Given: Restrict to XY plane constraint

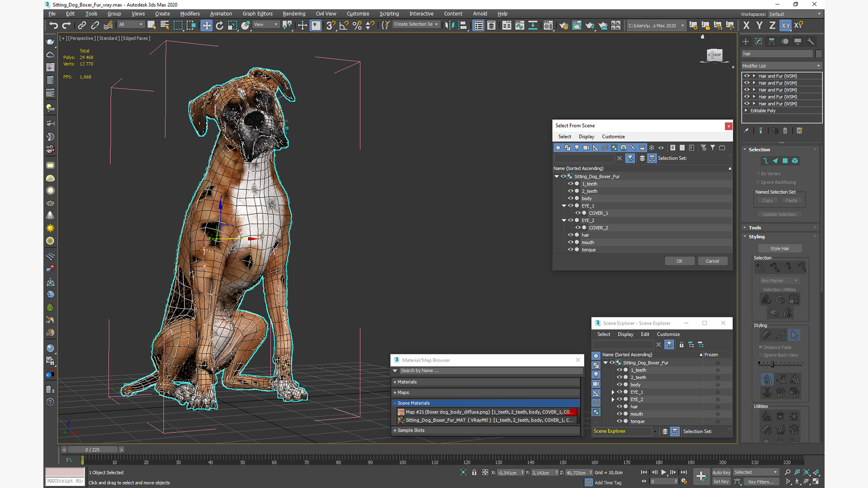Looking at the screenshot, I should pyautogui.click(x=786, y=25).
